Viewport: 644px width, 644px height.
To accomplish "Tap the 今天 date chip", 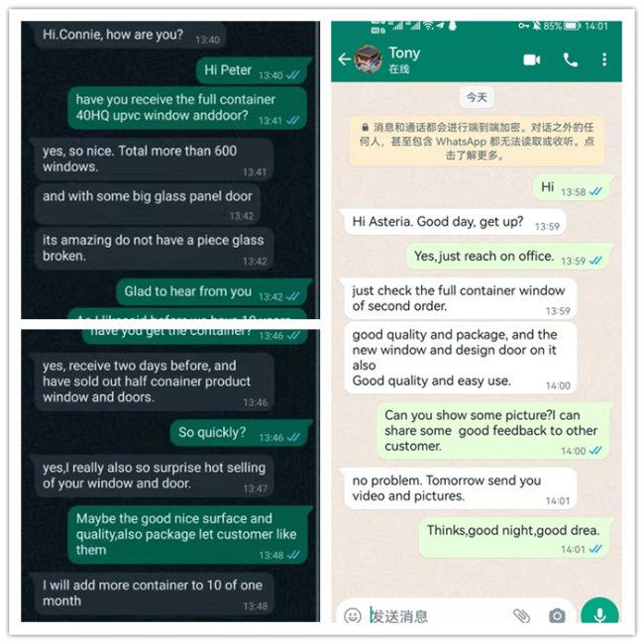I will [x=477, y=97].
